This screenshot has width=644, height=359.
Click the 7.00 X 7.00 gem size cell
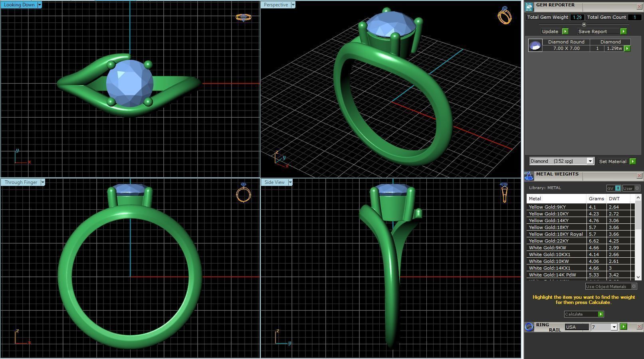click(566, 48)
